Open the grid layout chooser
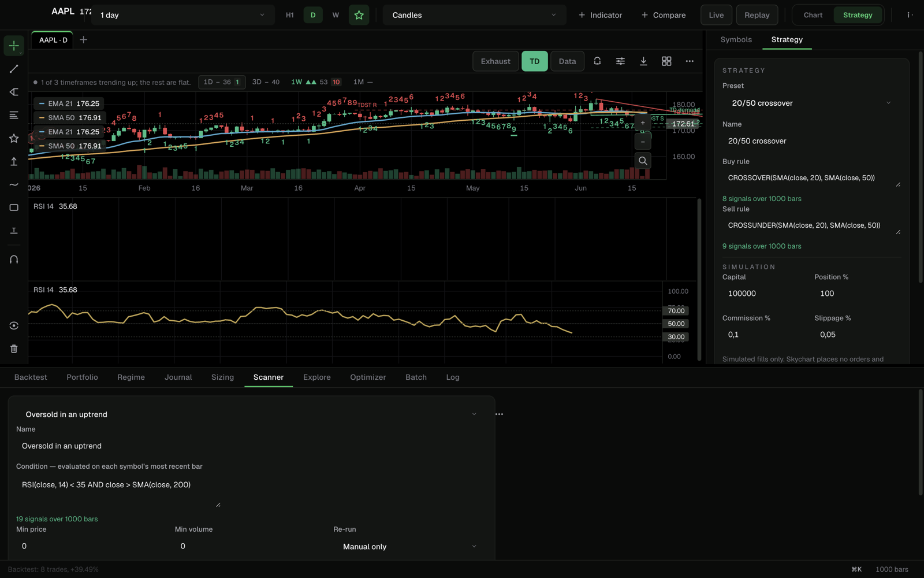The height and width of the screenshot is (578, 924). pos(666,61)
